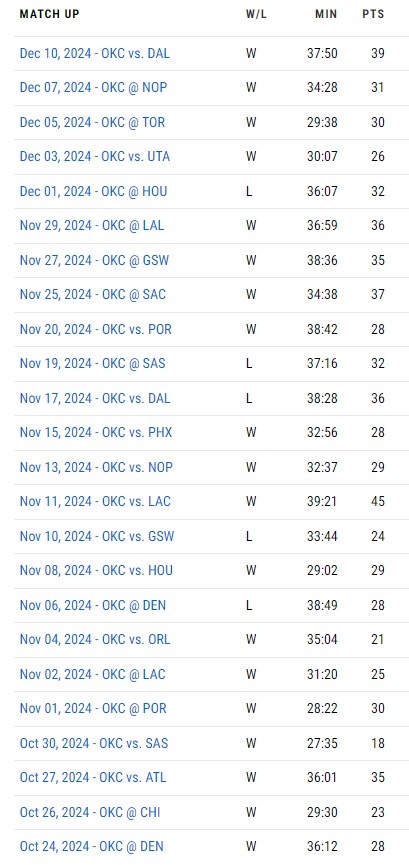Select the Nov 17, 2024 OKC vs. DAL link
409x865 pixels.
coord(95,398)
